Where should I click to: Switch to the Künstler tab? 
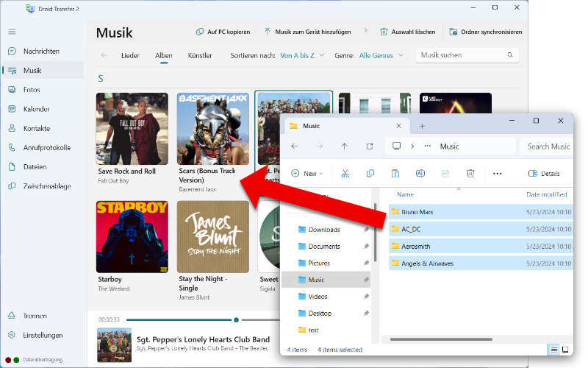point(200,56)
